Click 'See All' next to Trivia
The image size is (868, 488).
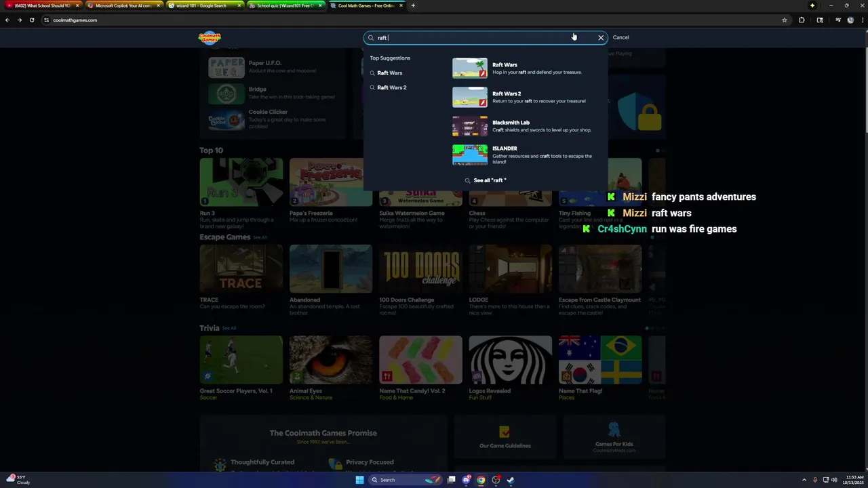pos(229,329)
